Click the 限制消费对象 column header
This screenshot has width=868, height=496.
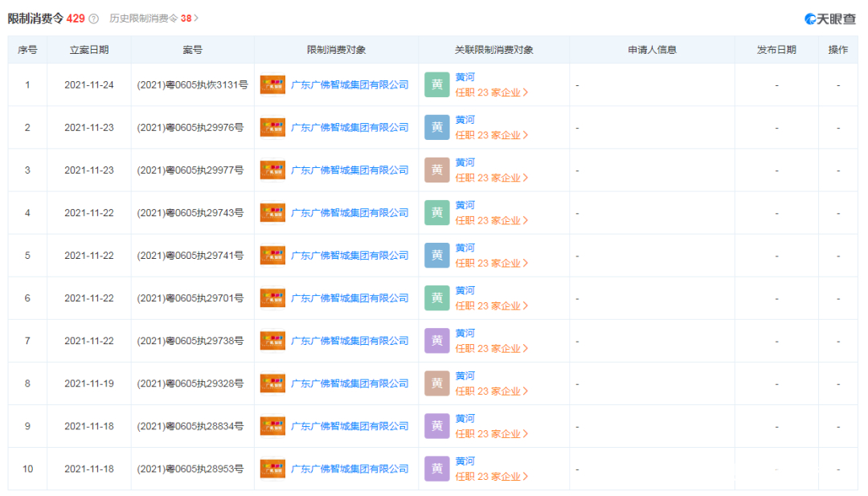point(337,50)
